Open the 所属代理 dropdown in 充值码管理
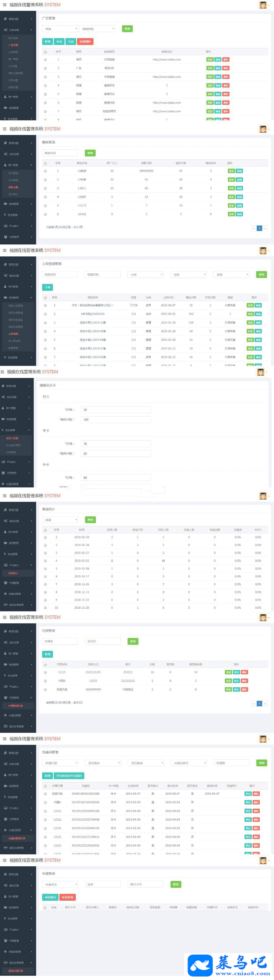Image resolution: width=274 pixels, height=980 pixels. 60,763
